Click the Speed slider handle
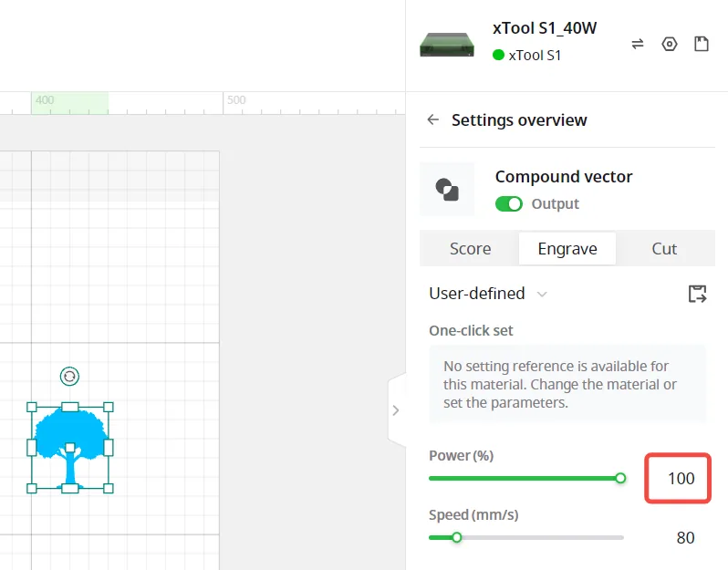This screenshot has height=570, width=728. pos(457,537)
